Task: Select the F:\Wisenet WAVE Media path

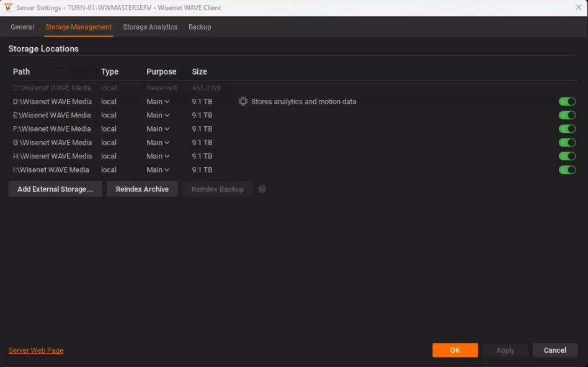Action: coord(51,129)
